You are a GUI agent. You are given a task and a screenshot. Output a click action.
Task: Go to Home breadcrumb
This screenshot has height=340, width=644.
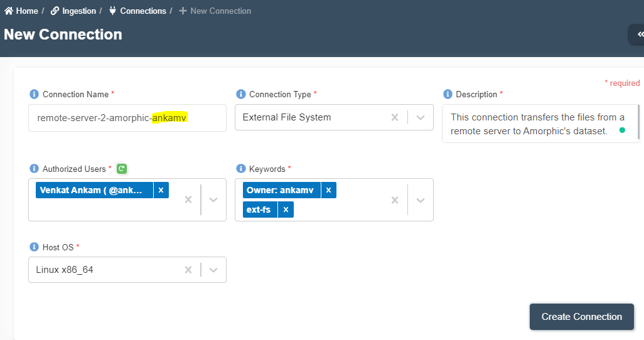21,11
